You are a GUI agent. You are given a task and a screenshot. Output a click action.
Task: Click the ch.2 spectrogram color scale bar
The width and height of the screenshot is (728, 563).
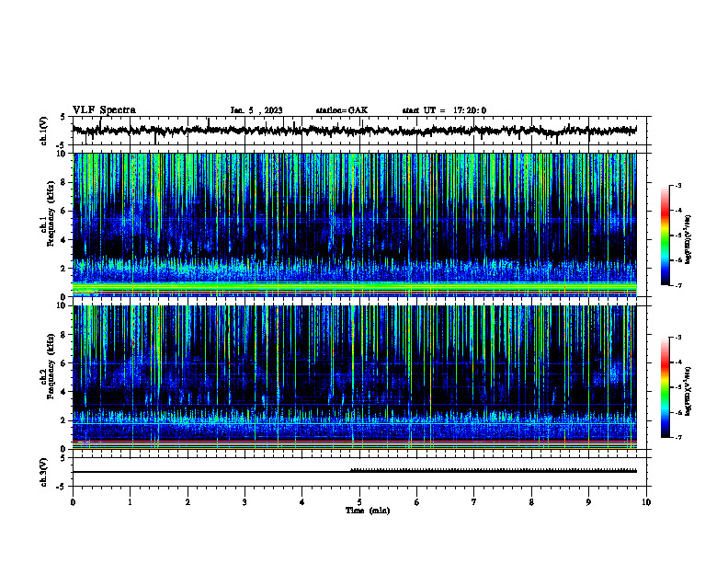665,387
